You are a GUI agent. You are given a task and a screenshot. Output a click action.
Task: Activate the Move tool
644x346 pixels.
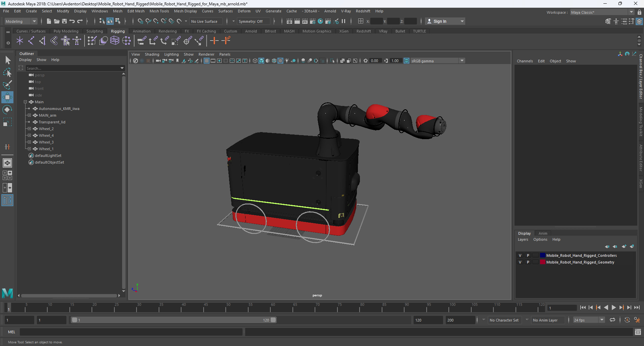(7, 97)
